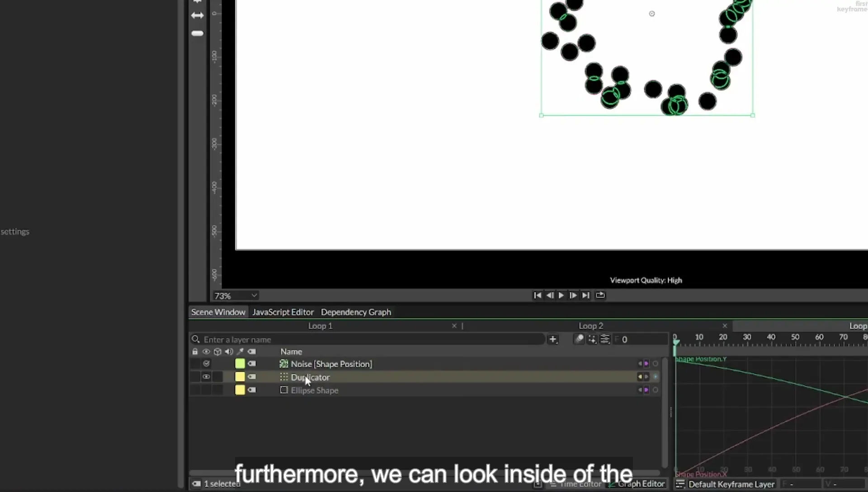This screenshot has width=868, height=492.
Task: Open the sliders settings icon above the layer list
Action: 605,339
